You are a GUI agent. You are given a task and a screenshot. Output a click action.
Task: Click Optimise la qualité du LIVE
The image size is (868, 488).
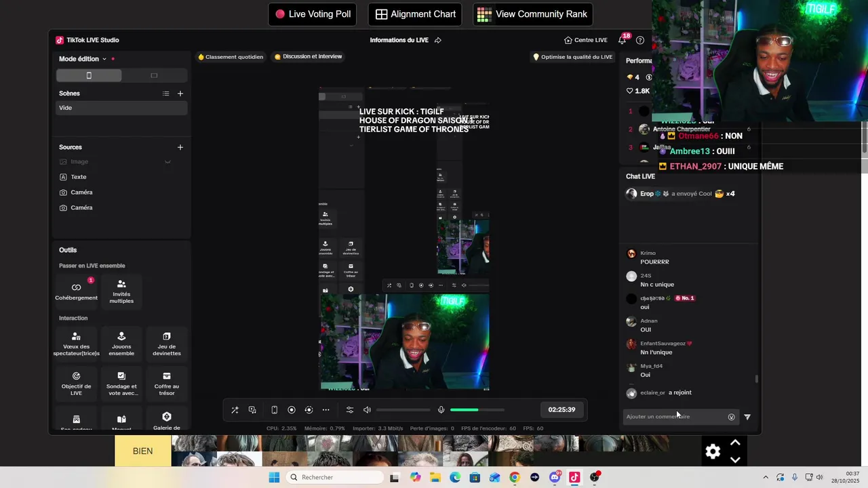573,57
